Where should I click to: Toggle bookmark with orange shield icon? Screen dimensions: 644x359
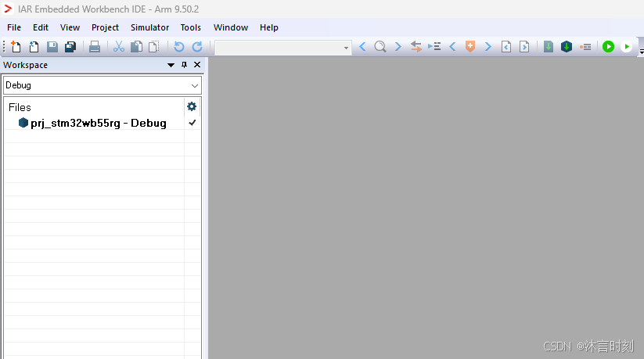pyautogui.click(x=470, y=47)
